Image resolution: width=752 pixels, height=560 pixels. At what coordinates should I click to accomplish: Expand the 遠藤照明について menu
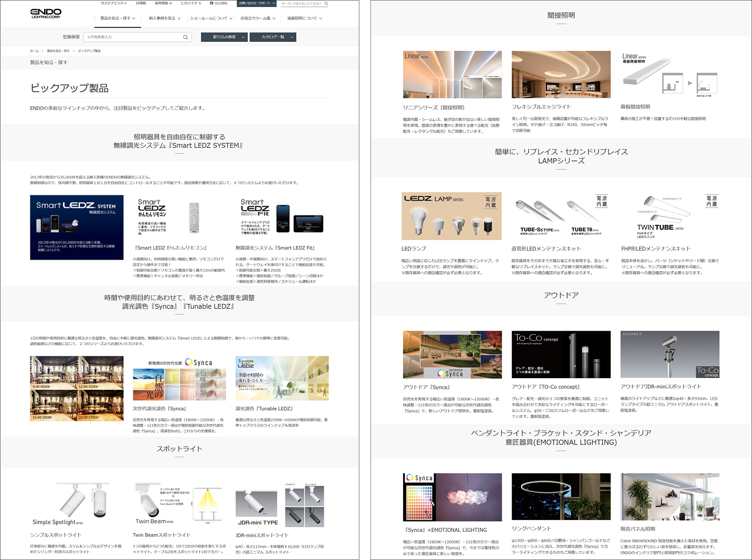coord(304,18)
